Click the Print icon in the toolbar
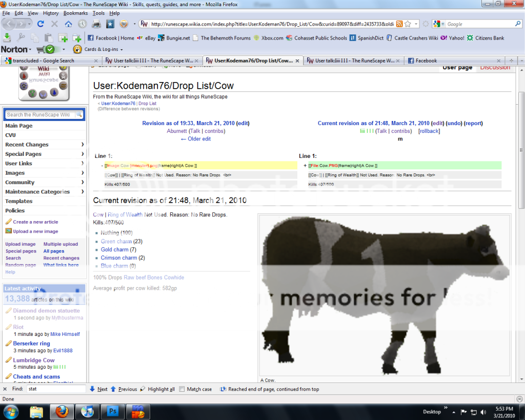This screenshot has height=420, width=525. 96,24
